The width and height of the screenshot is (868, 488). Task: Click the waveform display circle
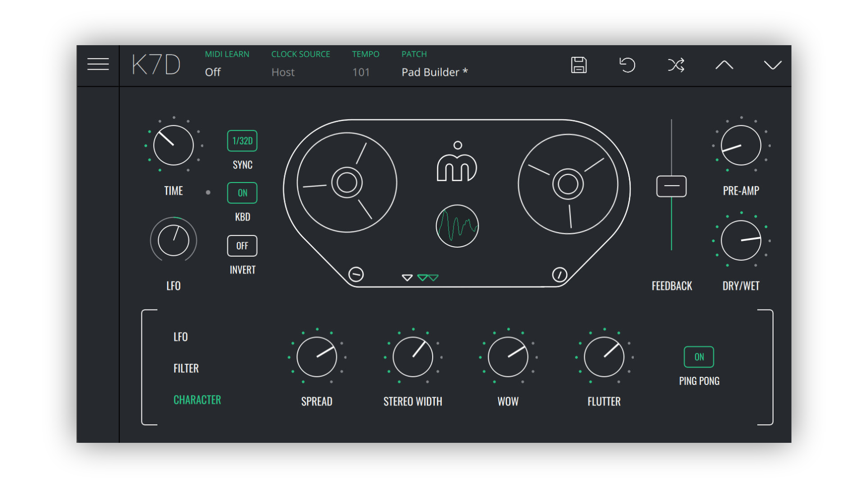coord(457,226)
